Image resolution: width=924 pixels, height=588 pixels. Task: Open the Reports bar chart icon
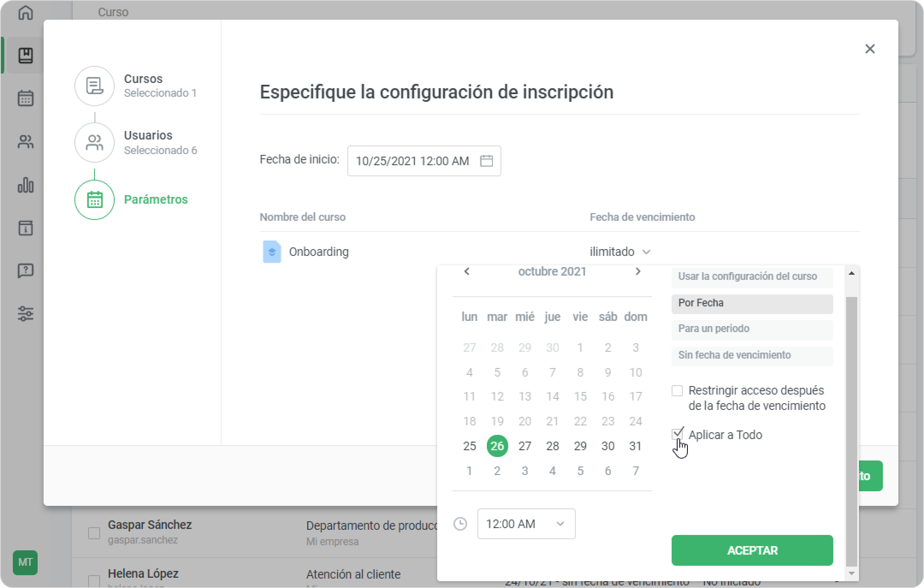[26, 185]
